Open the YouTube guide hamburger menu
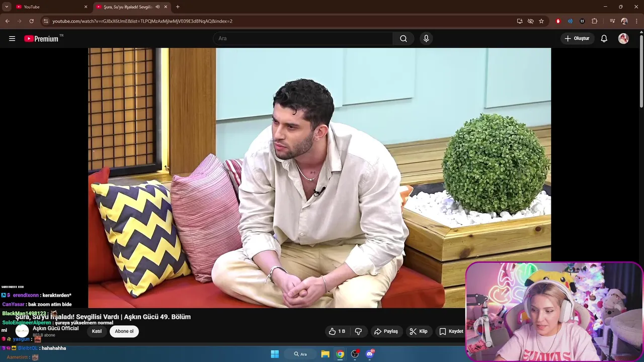 pos(12,39)
